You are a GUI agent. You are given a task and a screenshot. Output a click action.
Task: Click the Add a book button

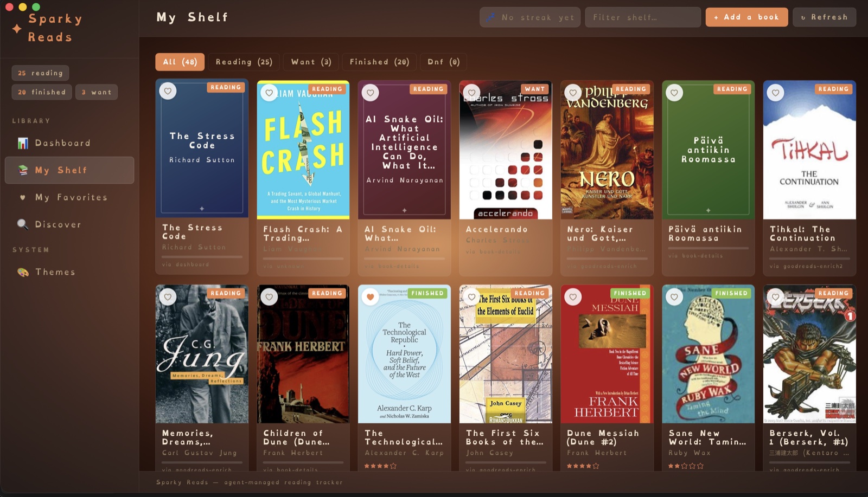[x=746, y=17]
